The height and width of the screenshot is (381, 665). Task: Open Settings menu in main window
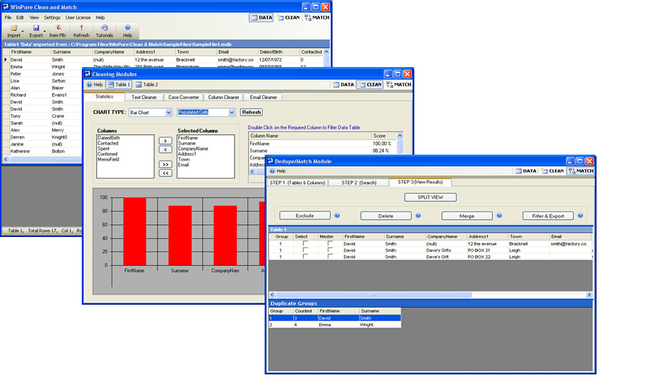pyautogui.click(x=52, y=18)
